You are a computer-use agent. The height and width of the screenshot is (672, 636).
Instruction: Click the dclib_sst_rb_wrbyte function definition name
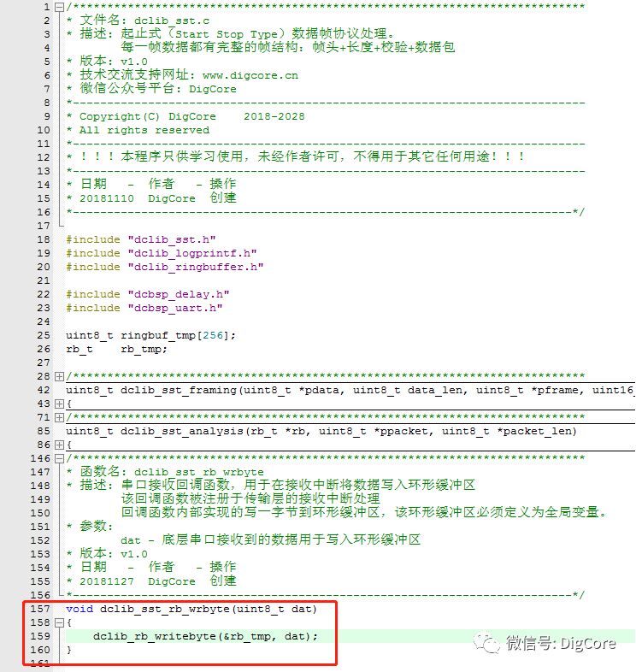pyautogui.click(x=165, y=609)
